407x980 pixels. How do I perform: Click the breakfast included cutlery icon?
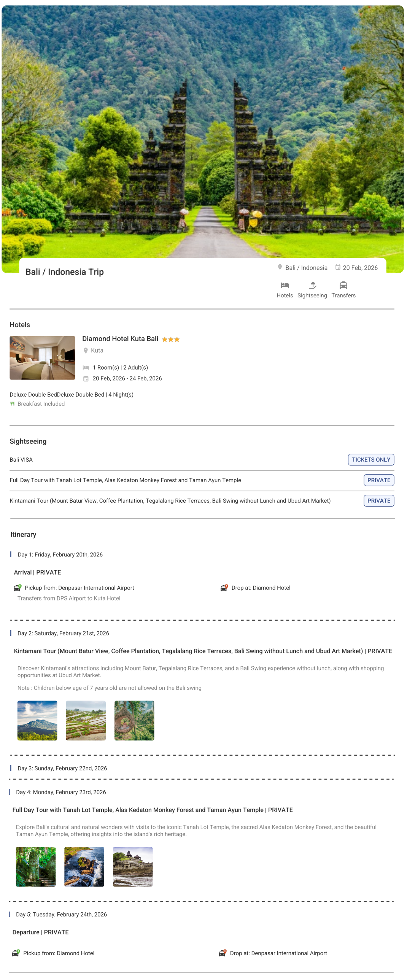pos(12,403)
